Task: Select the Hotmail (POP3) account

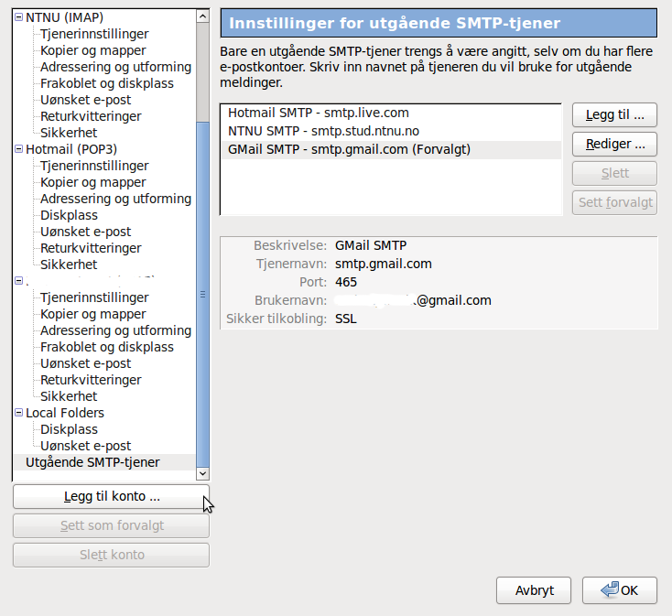Action: [71, 149]
